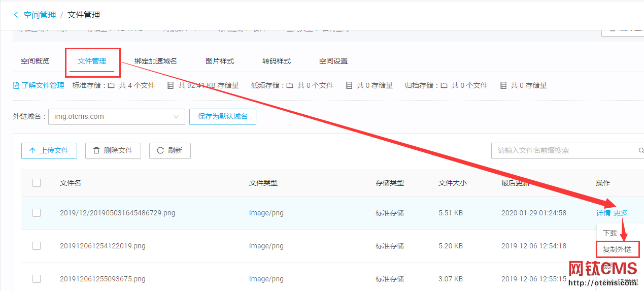Click file name 201912061254122019.png

103,246
